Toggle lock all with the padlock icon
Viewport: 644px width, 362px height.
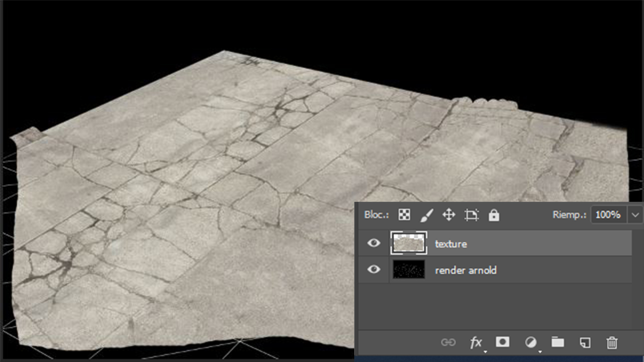494,215
